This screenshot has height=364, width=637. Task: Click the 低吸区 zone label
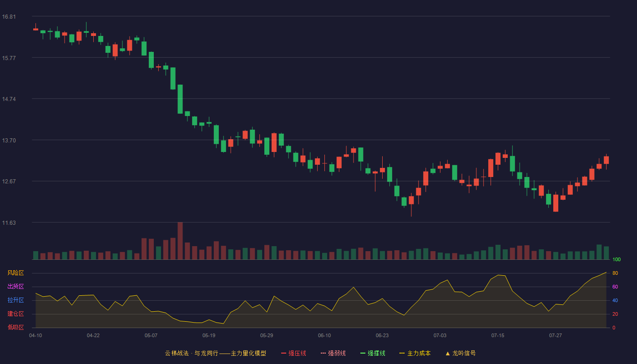coord(15,327)
